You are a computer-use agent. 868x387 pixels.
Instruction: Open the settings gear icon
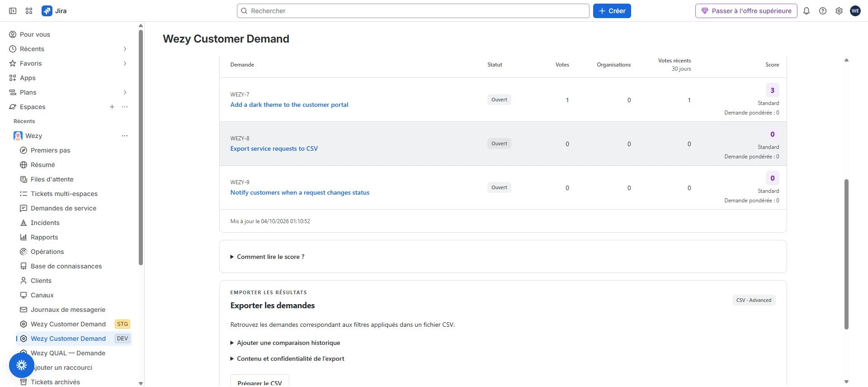coord(839,11)
